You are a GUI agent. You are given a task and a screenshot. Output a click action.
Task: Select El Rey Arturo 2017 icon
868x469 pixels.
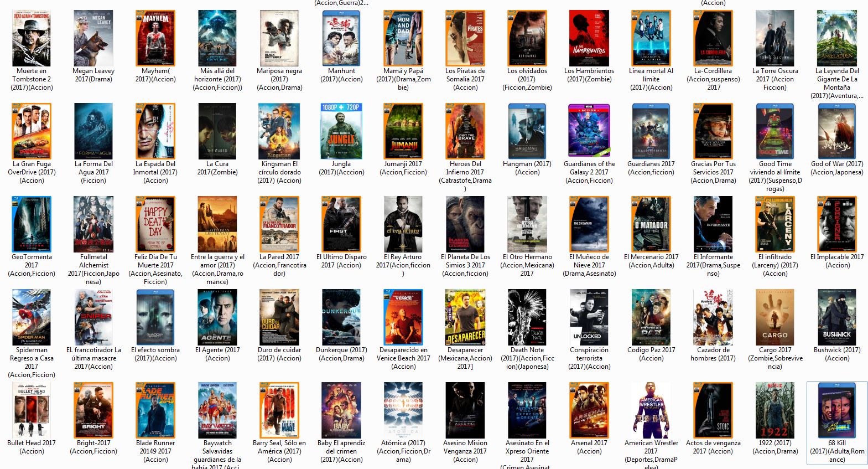tap(403, 224)
